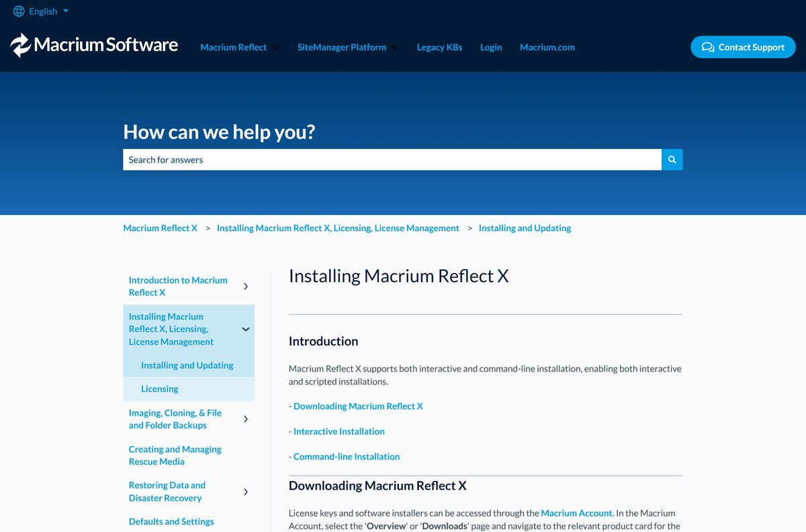Click the Macrium Software logo
Image resolution: width=806 pixels, height=532 pixels.
click(94, 45)
